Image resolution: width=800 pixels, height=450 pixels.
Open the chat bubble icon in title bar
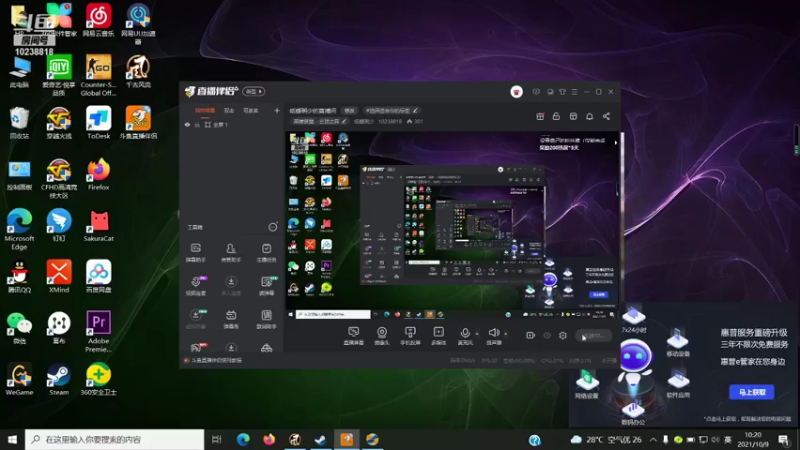550,92
